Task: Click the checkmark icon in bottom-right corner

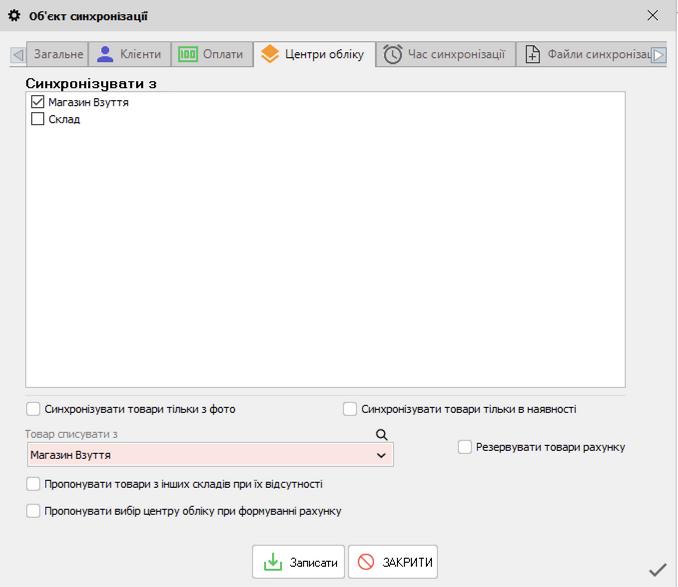Action: click(657, 570)
